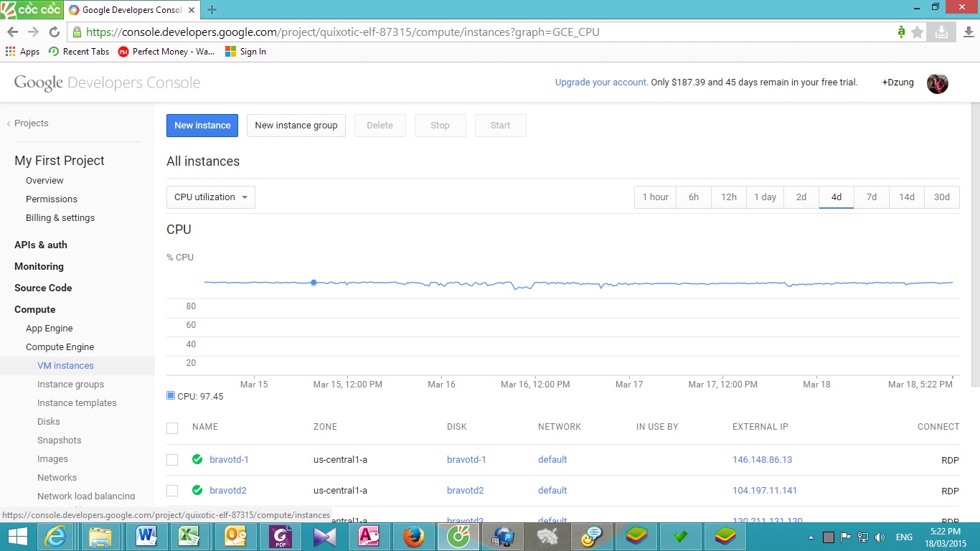Select the 14d time range
This screenshot has width=980, height=551.
click(x=907, y=197)
